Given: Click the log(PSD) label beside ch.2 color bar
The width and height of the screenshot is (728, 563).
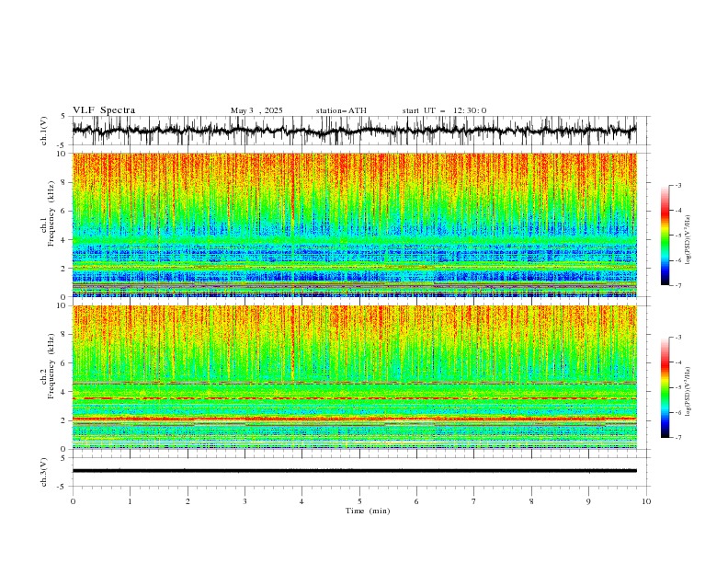Looking at the screenshot, I should coord(688,391).
